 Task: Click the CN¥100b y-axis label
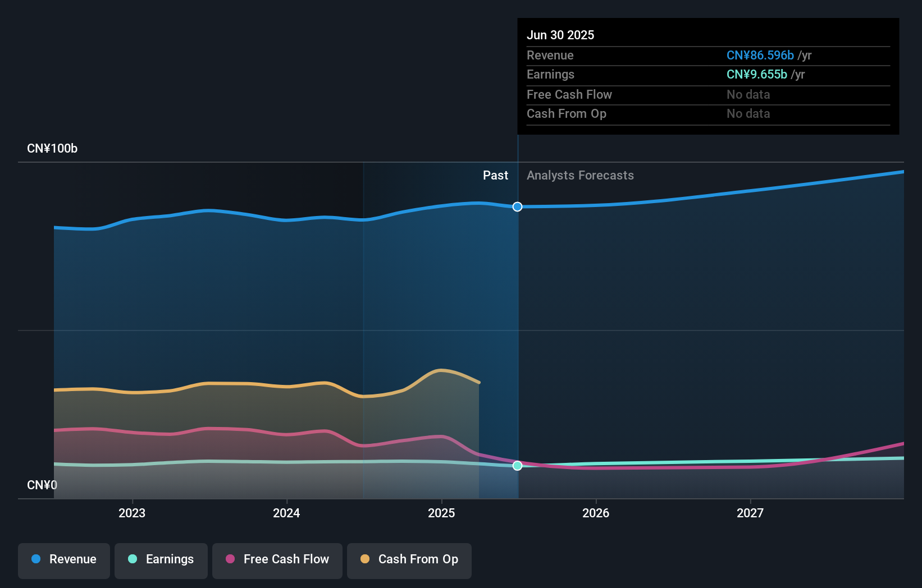click(x=52, y=148)
